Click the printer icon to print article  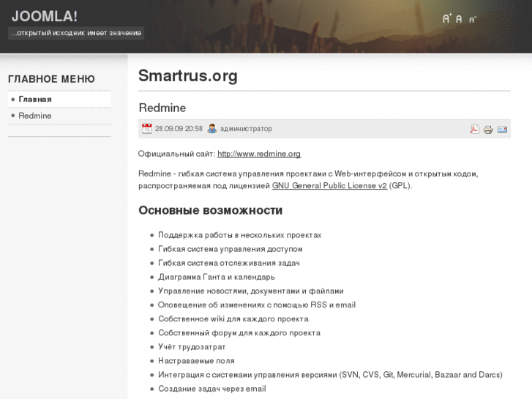(x=488, y=129)
